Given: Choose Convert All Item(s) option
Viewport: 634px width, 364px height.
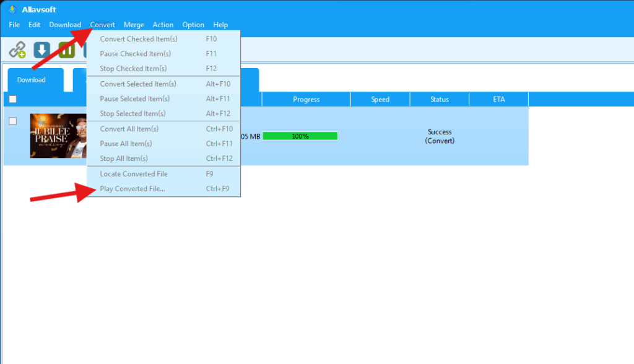Looking at the screenshot, I should [x=129, y=129].
